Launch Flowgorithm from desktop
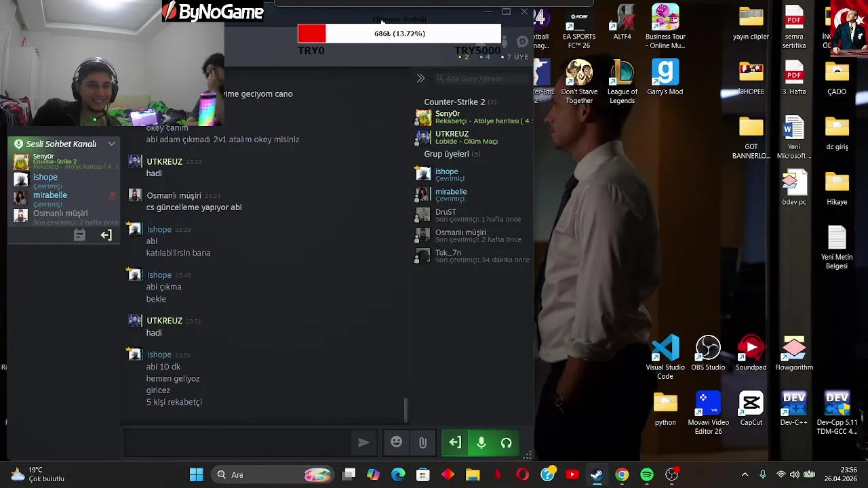The image size is (868, 488). tap(794, 353)
